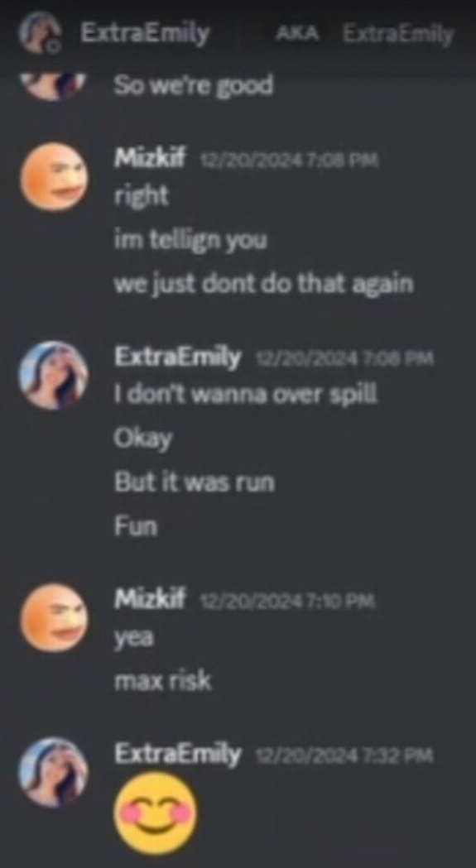Open Mizkif's avatar beside the 'right' message
The image size is (476, 868).
(54, 177)
